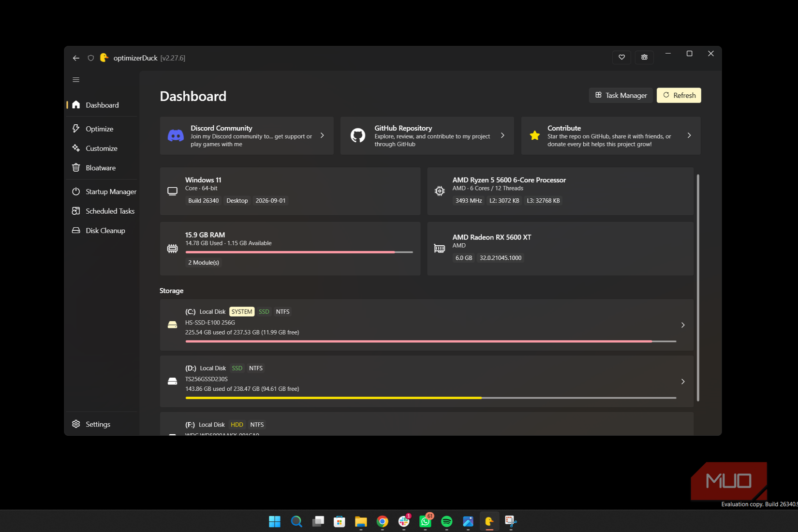The height and width of the screenshot is (532, 798).
Task: Click the D: drive disk icon
Action: tap(172, 382)
